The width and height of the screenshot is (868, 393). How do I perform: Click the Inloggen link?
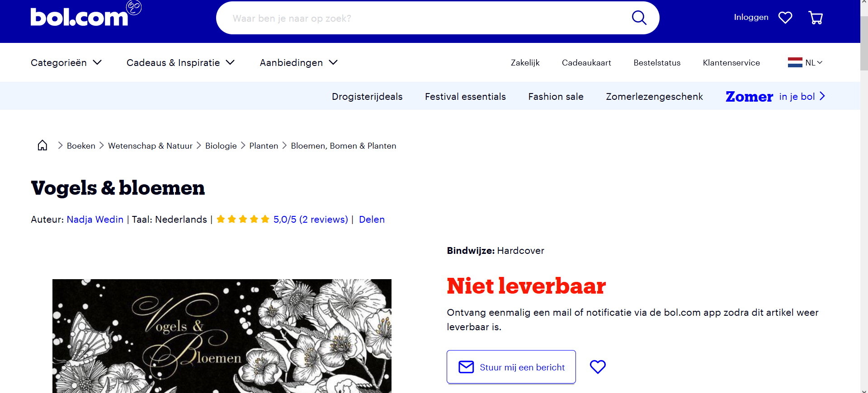751,17
